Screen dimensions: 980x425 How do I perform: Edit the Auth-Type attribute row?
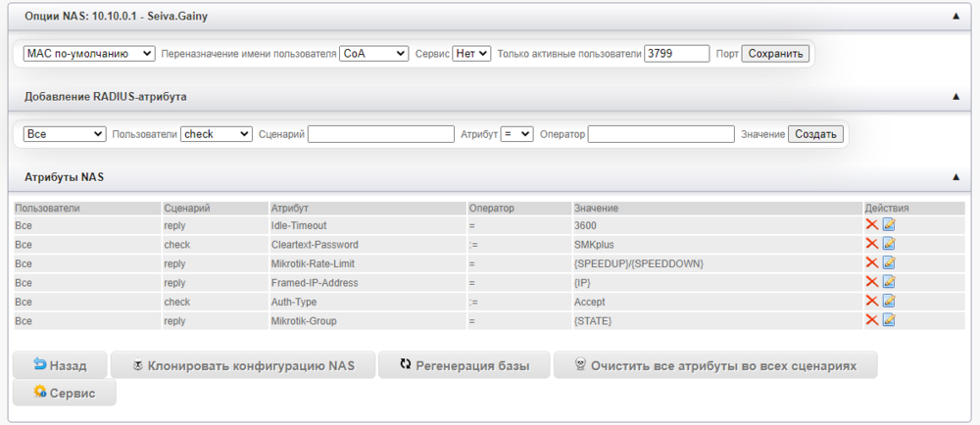pyautogui.click(x=889, y=302)
